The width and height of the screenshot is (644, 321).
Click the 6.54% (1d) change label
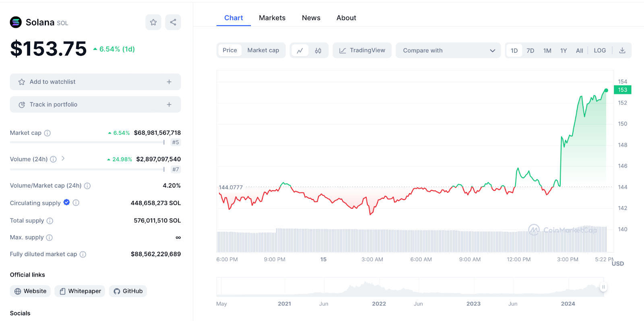114,49
